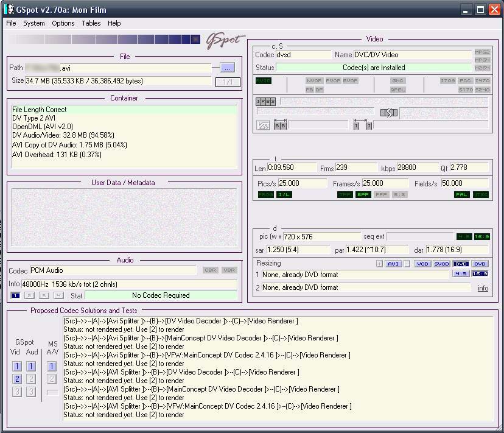Click the 3:2 pulldown indicator

[x=399, y=195]
